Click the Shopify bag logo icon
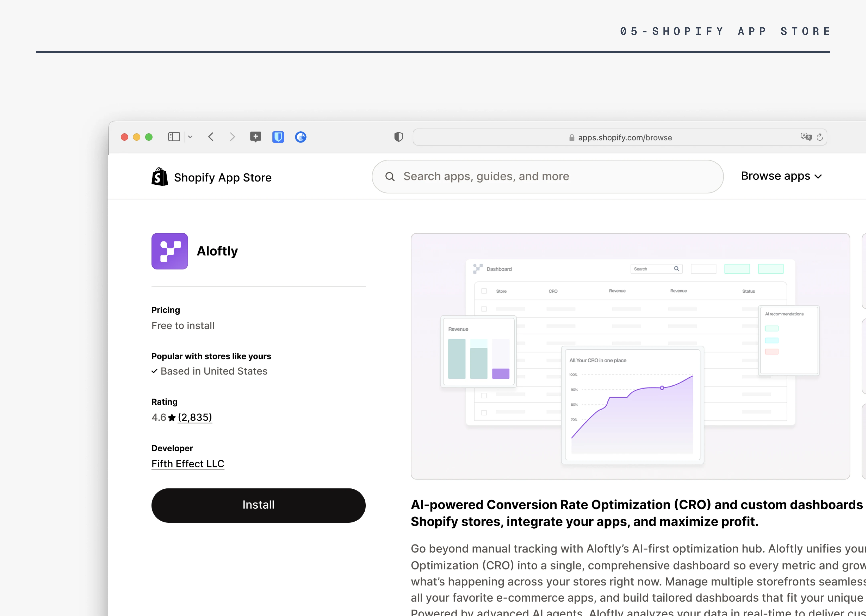The width and height of the screenshot is (866, 616). pyautogui.click(x=160, y=177)
